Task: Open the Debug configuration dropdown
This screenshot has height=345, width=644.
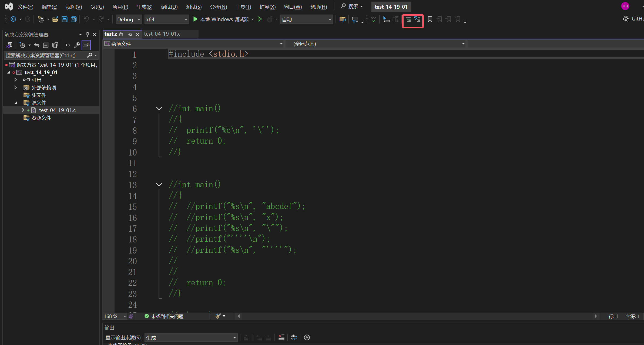Action: 129,19
